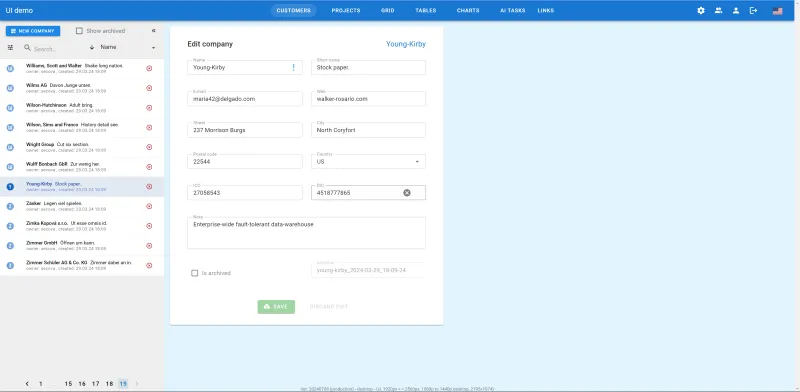Go to page 16 in pagination

coord(82,384)
